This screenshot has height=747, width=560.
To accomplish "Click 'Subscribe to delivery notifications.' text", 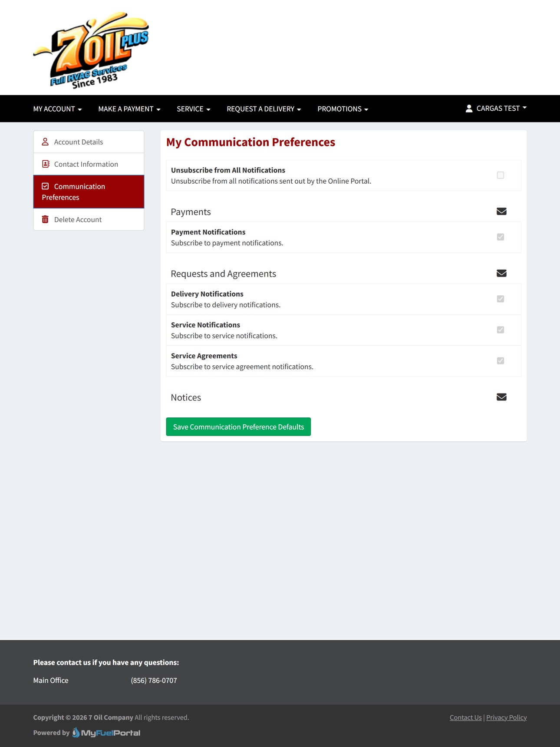I will point(226,305).
